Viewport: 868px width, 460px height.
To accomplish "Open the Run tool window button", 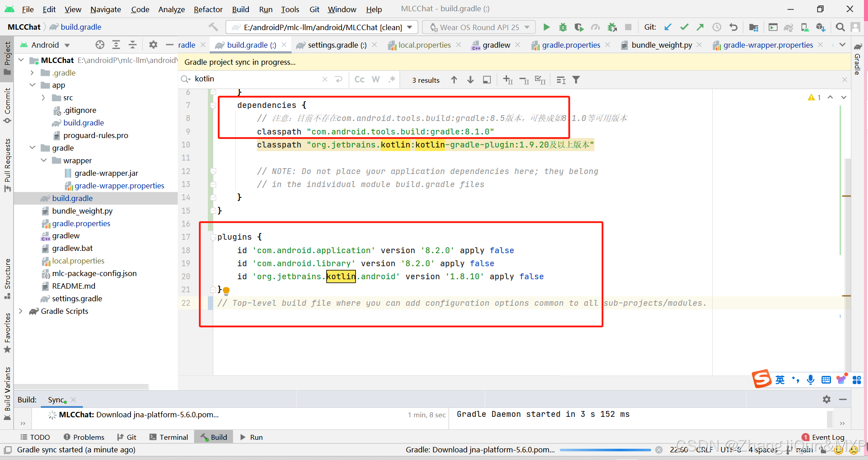I will [252, 437].
